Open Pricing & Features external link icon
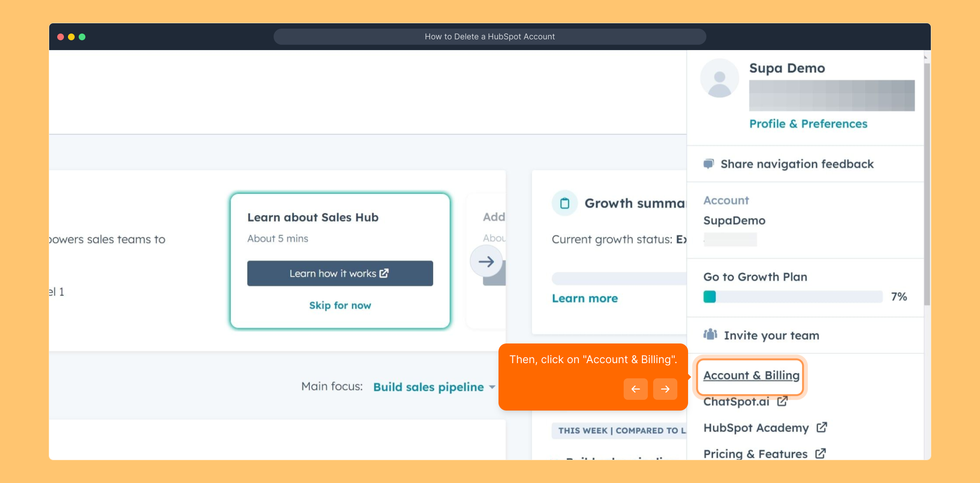Screen dimensions: 980x483 820,453
